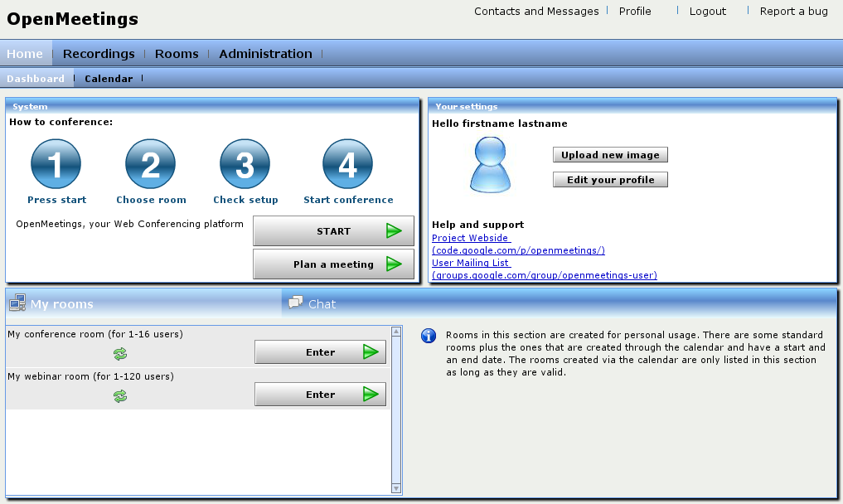Switch to the Calendar submenu item
Screen dimensions: 843x504
coord(109,79)
